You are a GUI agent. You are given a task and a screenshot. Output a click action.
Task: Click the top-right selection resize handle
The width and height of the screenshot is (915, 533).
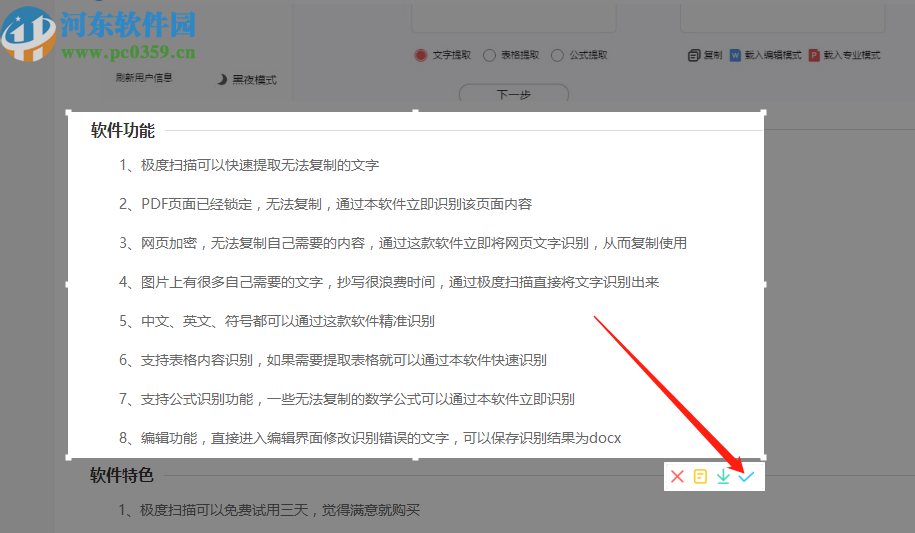click(x=764, y=112)
